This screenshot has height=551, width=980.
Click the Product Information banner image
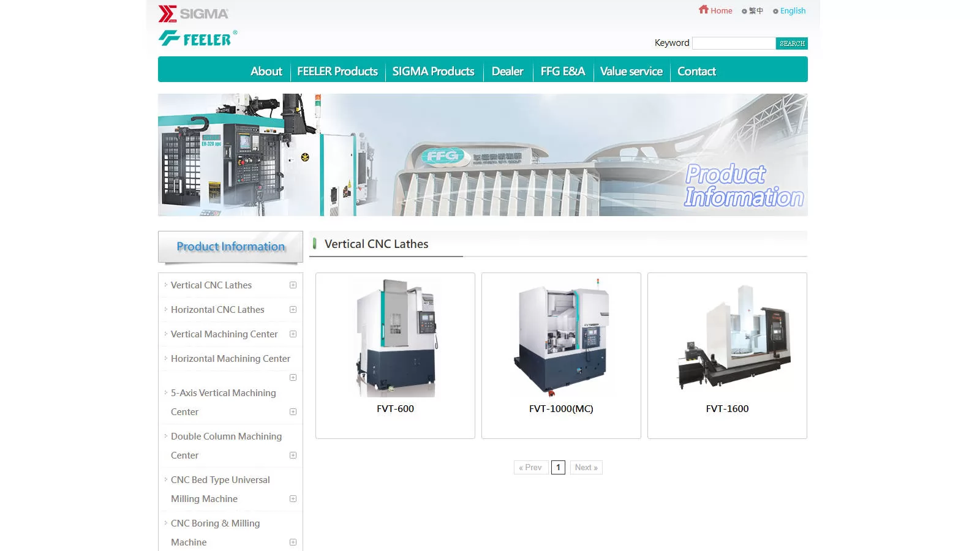[x=483, y=155]
